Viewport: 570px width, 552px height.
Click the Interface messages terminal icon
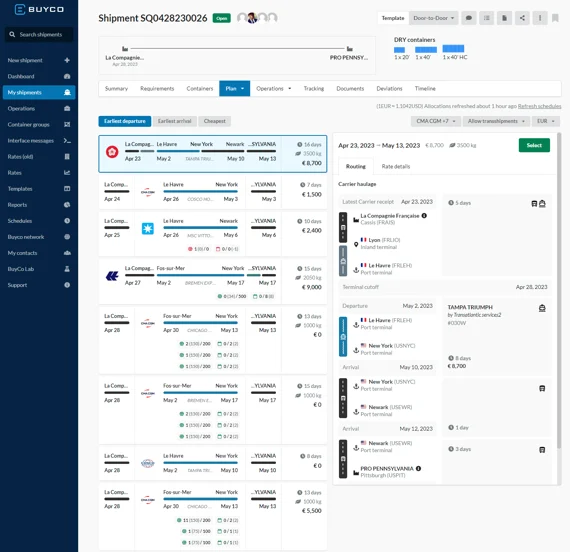point(67,141)
